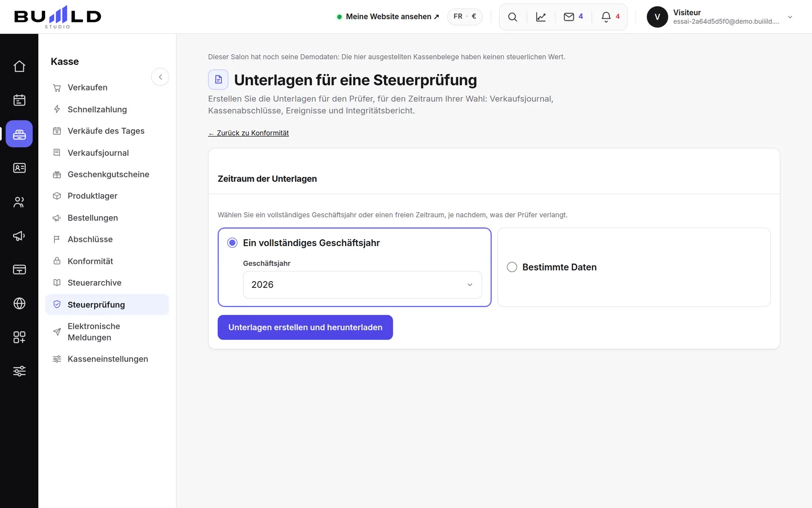Click the box icon next to Produktlager
The image size is (812, 508).
click(x=57, y=196)
